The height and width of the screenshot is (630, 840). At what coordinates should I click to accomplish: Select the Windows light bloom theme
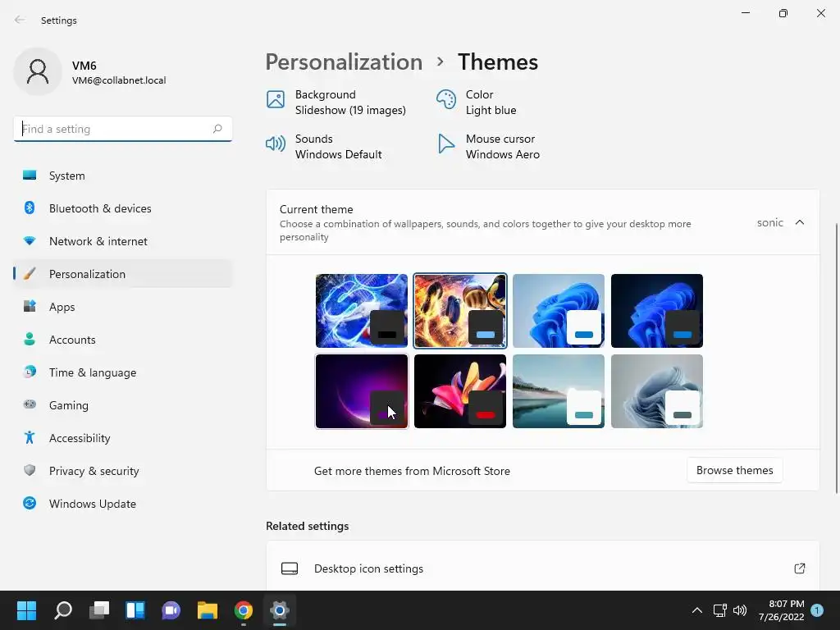pos(558,311)
